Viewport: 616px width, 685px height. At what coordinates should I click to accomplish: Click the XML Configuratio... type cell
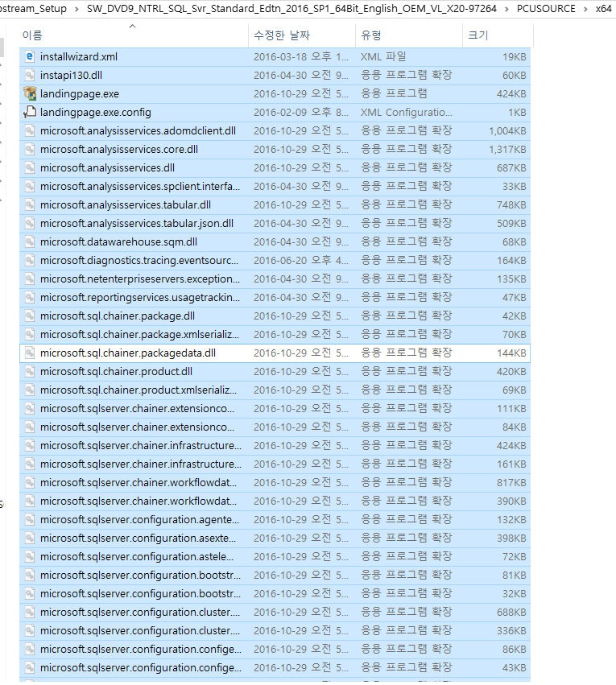point(407,112)
